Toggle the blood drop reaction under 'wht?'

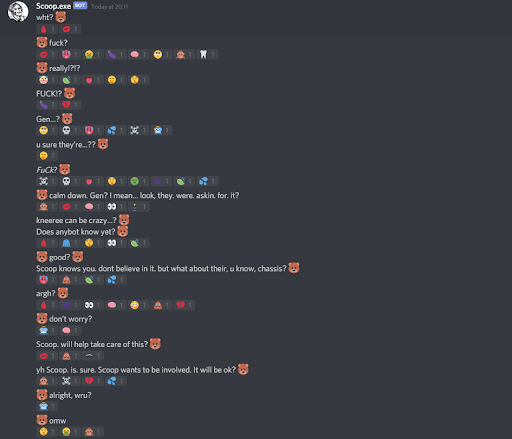(x=47, y=29)
